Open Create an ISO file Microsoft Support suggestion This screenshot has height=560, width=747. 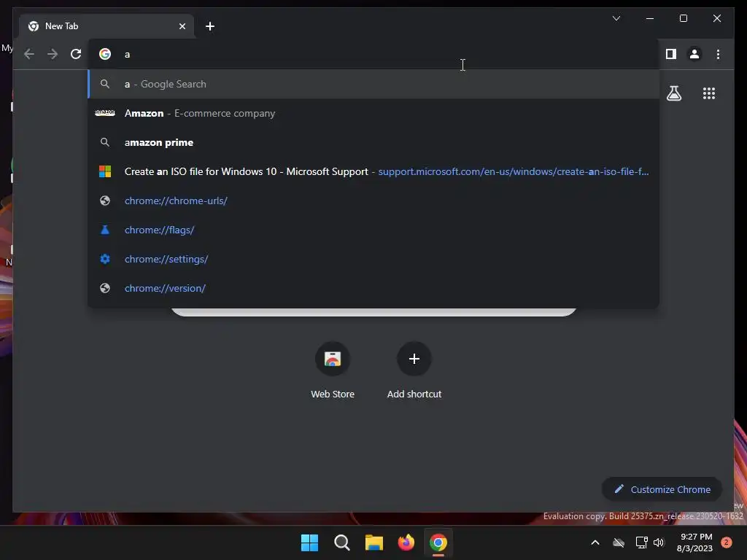tap(374, 171)
